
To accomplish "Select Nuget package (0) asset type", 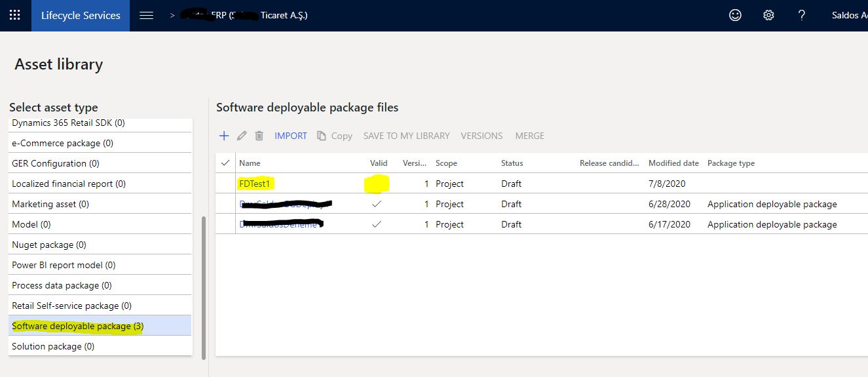I will [x=100, y=245].
